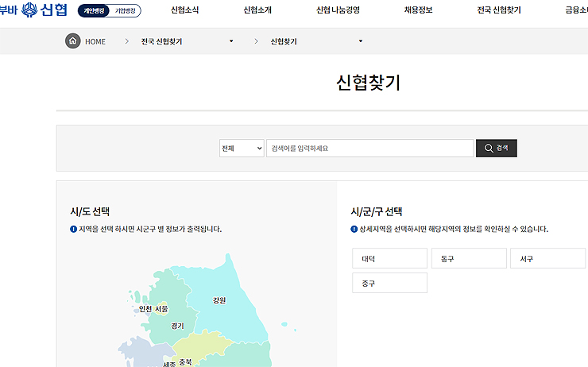Screen dimensions: 588x367
Task: Click info icon beside 시/군/구 선택 description
Action: [354, 229]
